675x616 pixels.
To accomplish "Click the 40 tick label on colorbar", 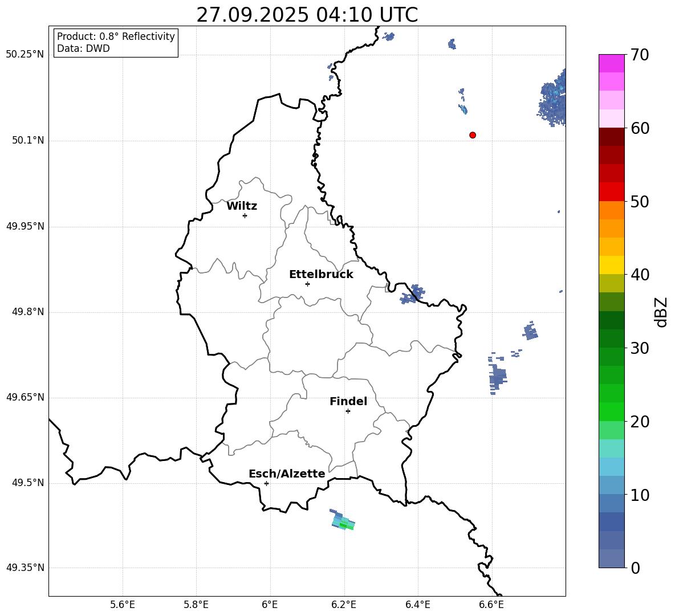I will tap(640, 275).
